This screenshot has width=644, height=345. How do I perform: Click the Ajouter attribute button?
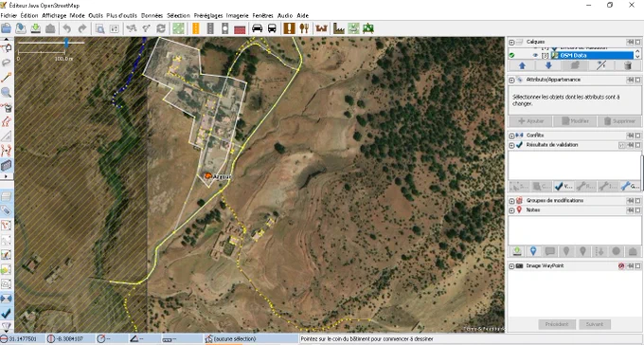530,121
